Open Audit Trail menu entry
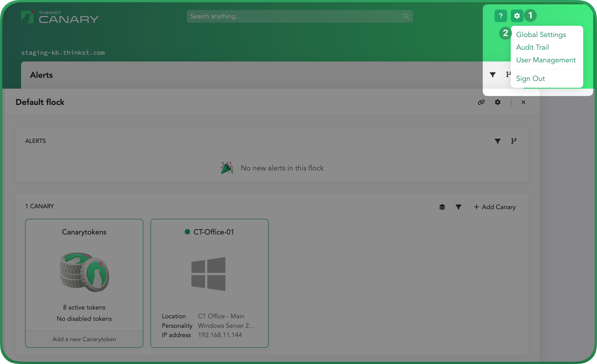The width and height of the screenshot is (597, 364). coord(532,47)
